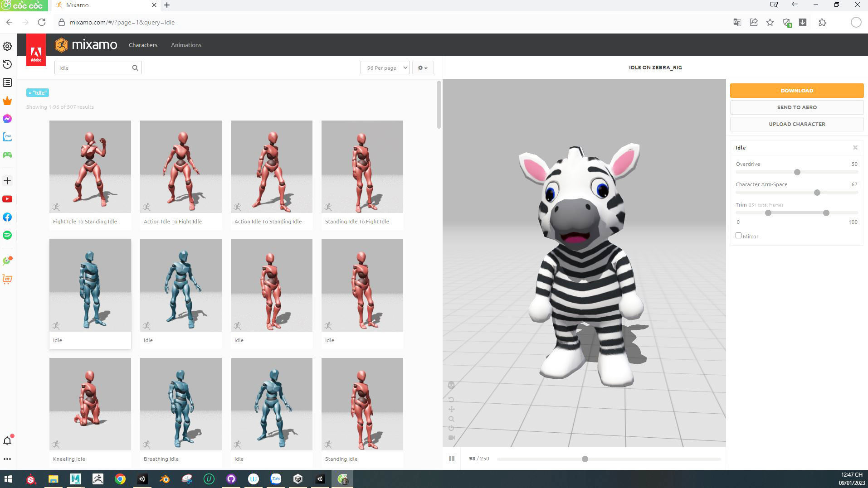Reload the Mixamo page
The image size is (868, 488).
[42, 22]
